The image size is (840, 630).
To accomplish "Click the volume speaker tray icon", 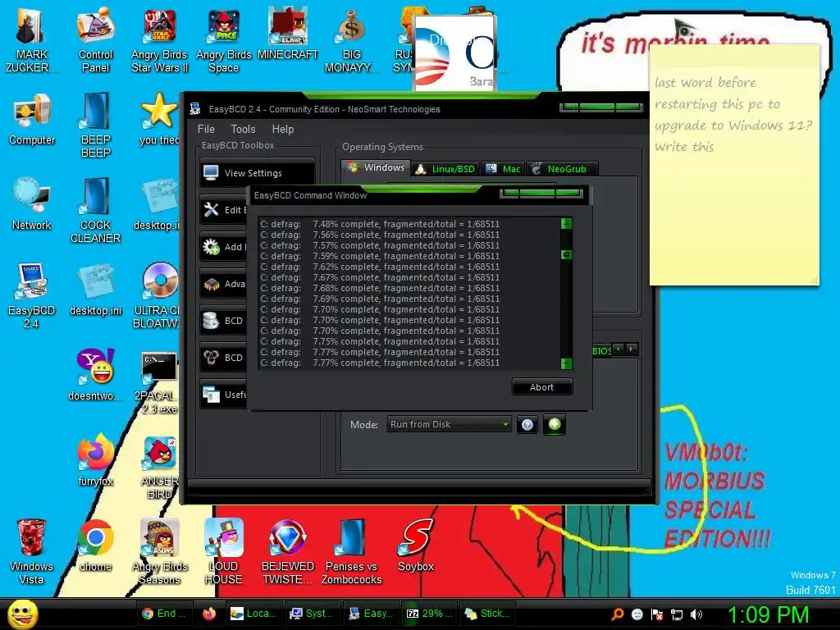I will tap(696, 614).
